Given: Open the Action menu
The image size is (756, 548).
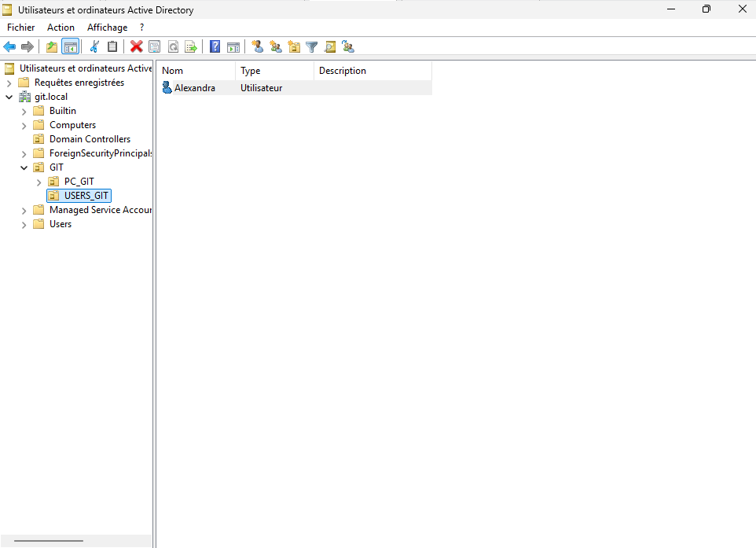Looking at the screenshot, I should [61, 28].
